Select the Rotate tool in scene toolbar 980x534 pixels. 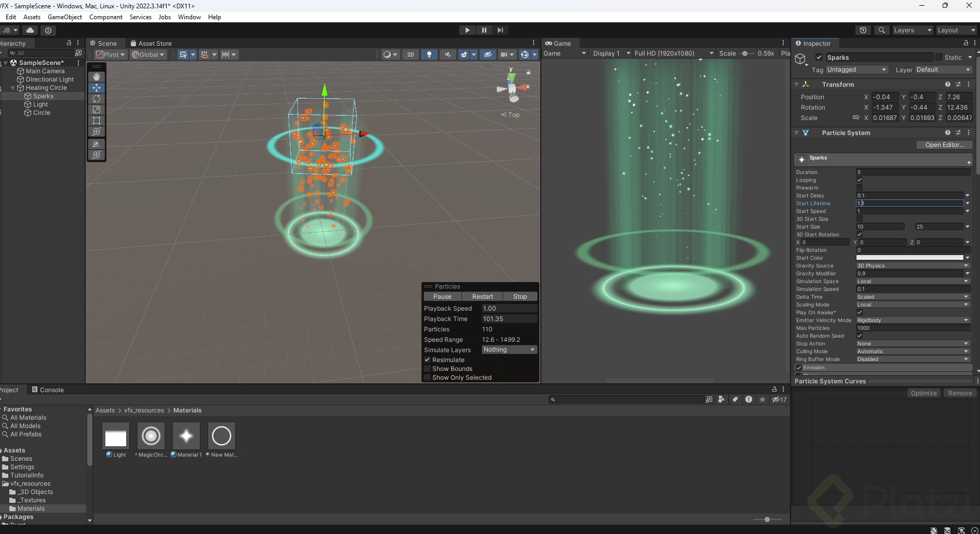pyautogui.click(x=97, y=99)
